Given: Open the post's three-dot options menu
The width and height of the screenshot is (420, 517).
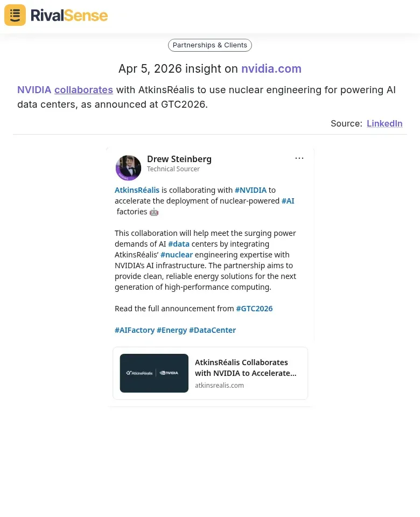Looking at the screenshot, I should coord(299,158).
